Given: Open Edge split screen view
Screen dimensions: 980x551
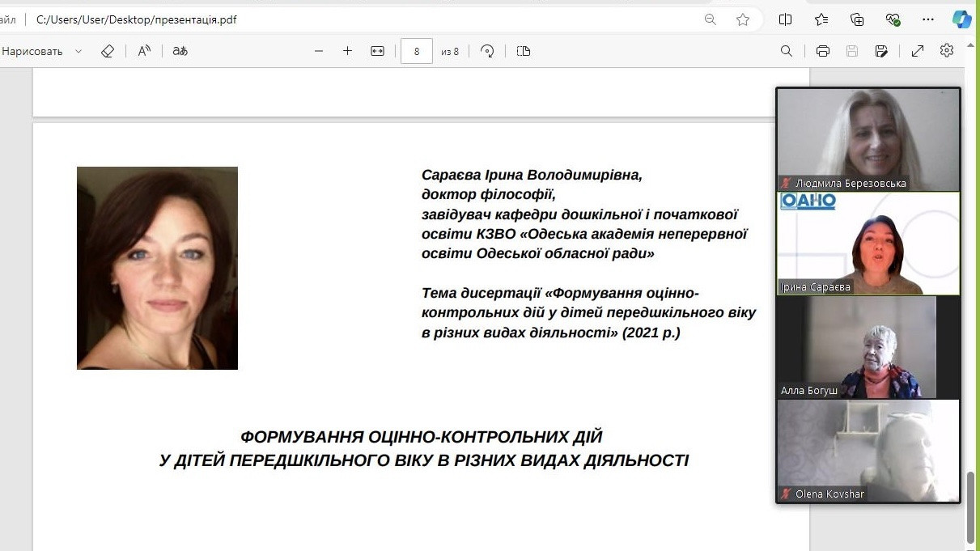Looking at the screenshot, I should (785, 19).
